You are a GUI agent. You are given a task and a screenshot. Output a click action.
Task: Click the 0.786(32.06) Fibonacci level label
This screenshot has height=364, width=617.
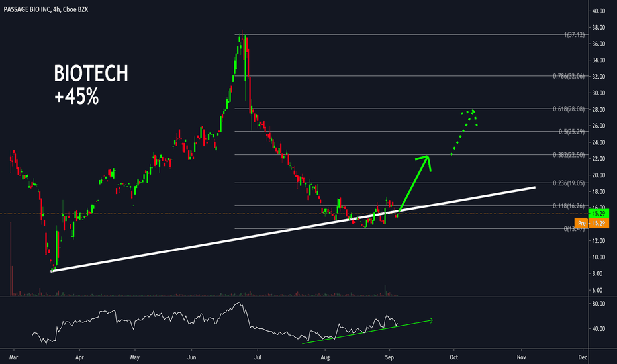click(569, 76)
